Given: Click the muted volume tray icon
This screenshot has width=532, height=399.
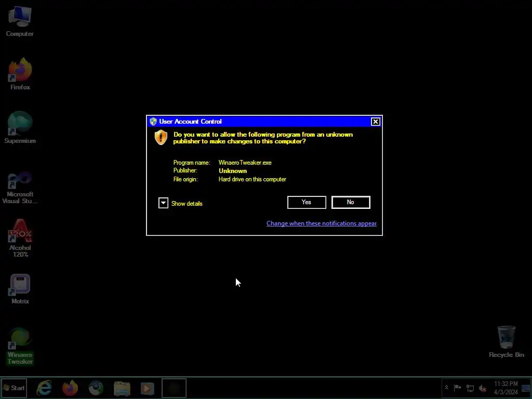Looking at the screenshot, I should [x=483, y=388].
